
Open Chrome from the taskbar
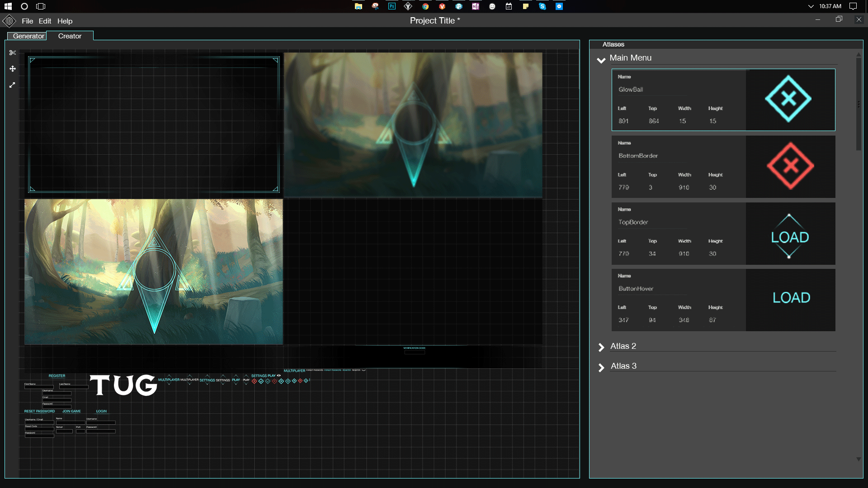coord(425,6)
